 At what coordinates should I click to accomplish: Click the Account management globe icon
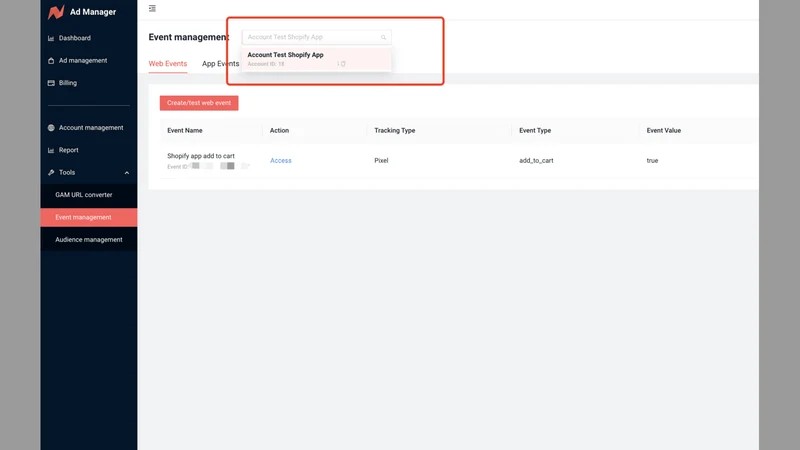51,128
